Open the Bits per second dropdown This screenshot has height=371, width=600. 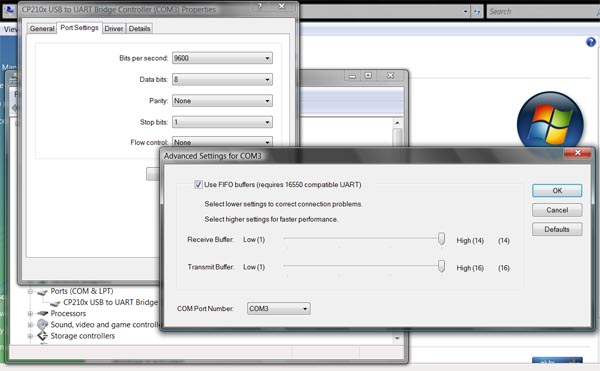(x=222, y=58)
